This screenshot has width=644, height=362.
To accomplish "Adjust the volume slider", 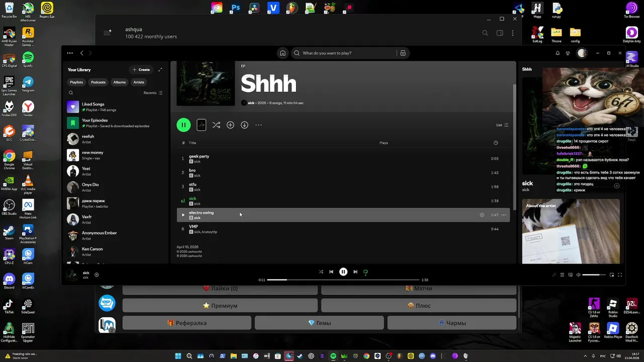I will coord(594,275).
